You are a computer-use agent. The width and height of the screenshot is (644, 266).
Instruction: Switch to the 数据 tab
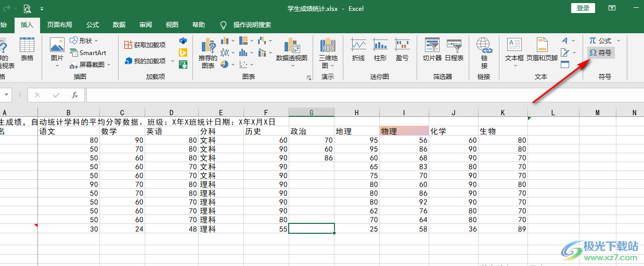point(119,25)
